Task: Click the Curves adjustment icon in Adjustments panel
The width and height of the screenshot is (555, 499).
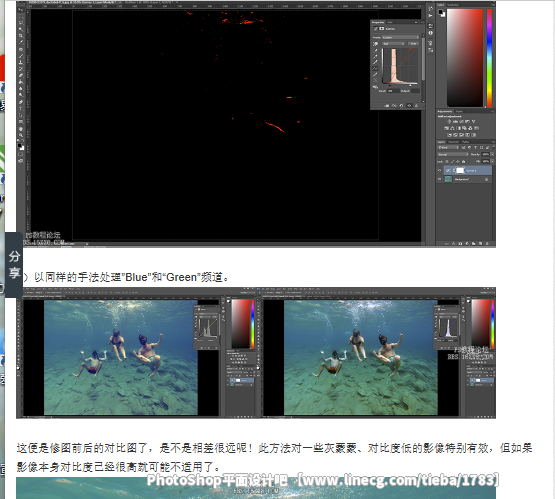Action: pyautogui.click(x=462, y=121)
